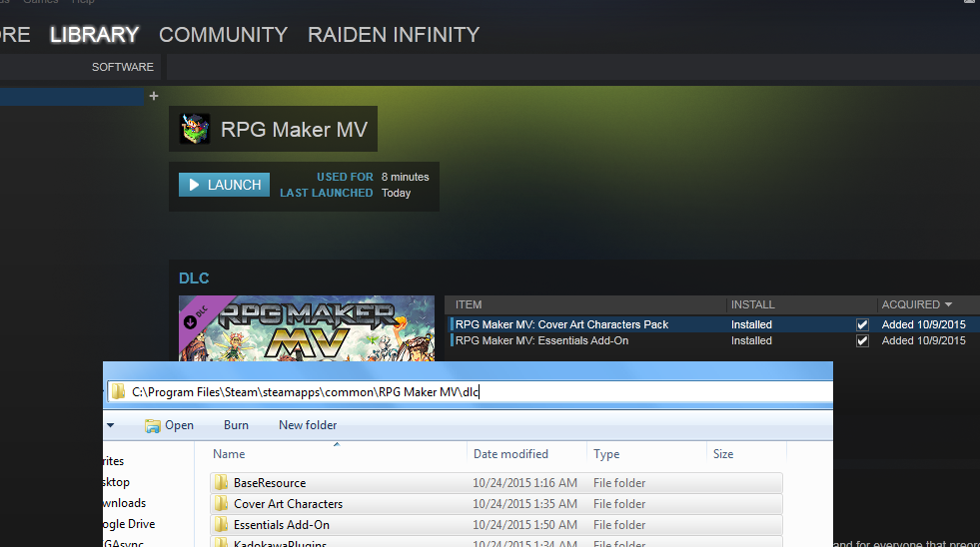The width and height of the screenshot is (980, 547).
Task: Click Burn in the Explorer toolbar
Action: point(236,425)
